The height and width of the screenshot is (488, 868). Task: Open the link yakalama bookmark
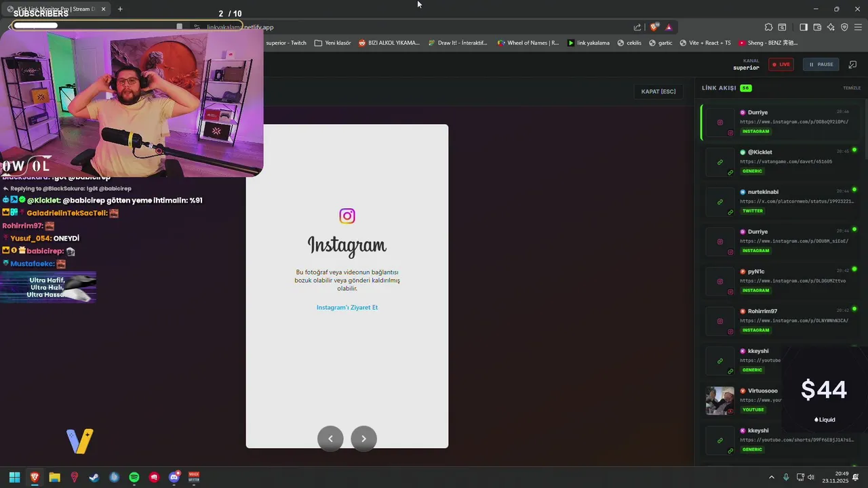589,43
